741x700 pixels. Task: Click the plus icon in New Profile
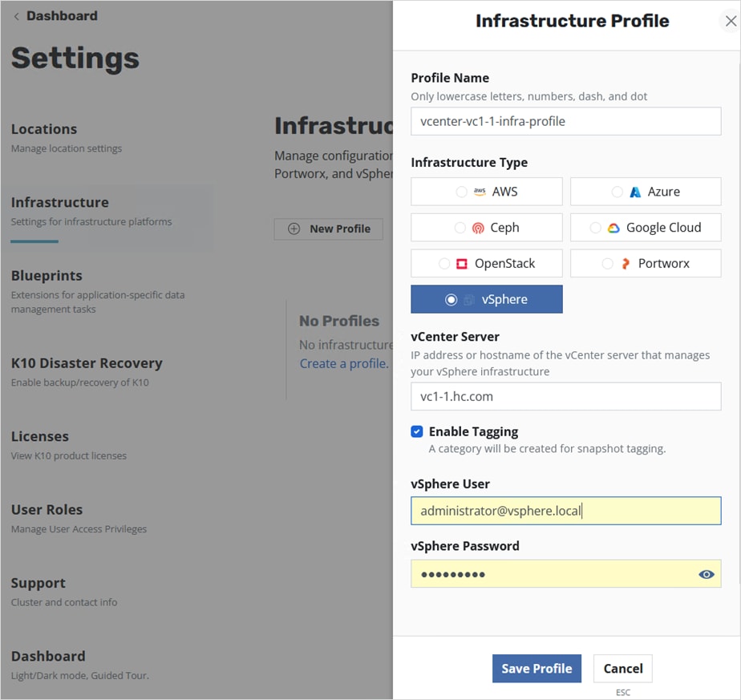point(294,229)
